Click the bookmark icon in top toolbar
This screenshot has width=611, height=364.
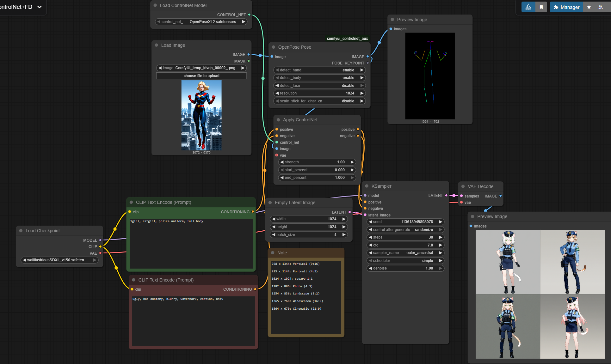(x=541, y=7)
